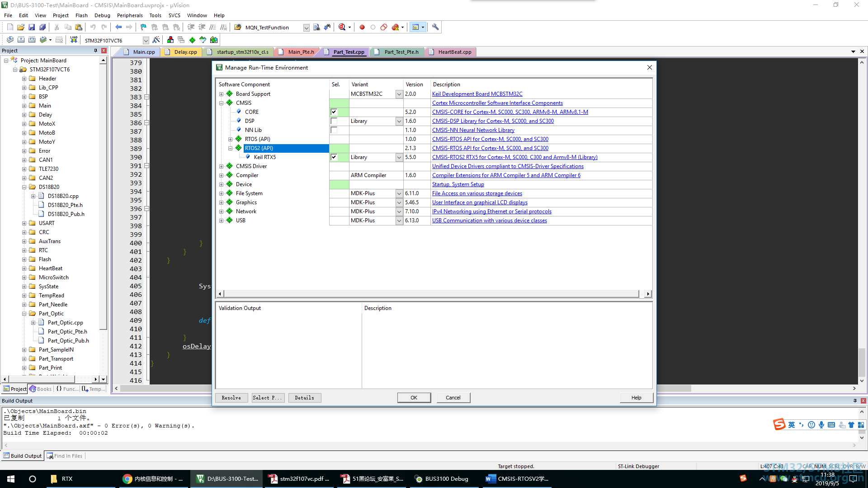This screenshot has width=868, height=488.
Task: Open the STM32F107VCT6 target dropdown
Action: pos(146,40)
